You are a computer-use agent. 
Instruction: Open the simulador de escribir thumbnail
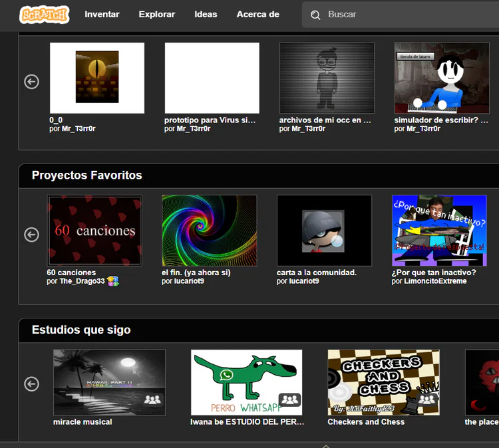[x=442, y=78]
